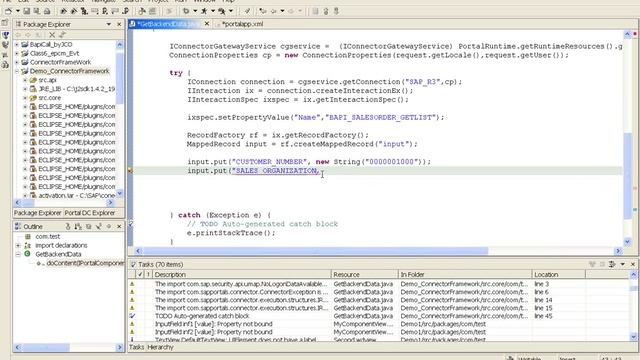The height and width of the screenshot is (360, 640).
Task: Click the Last Edit Location toolbar icon
Action: pos(263,11)
